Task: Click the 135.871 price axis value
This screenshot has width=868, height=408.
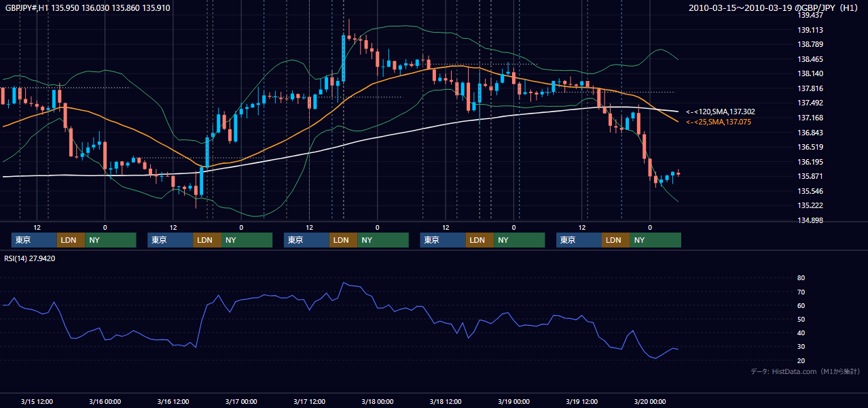Action: coord(810,176)
